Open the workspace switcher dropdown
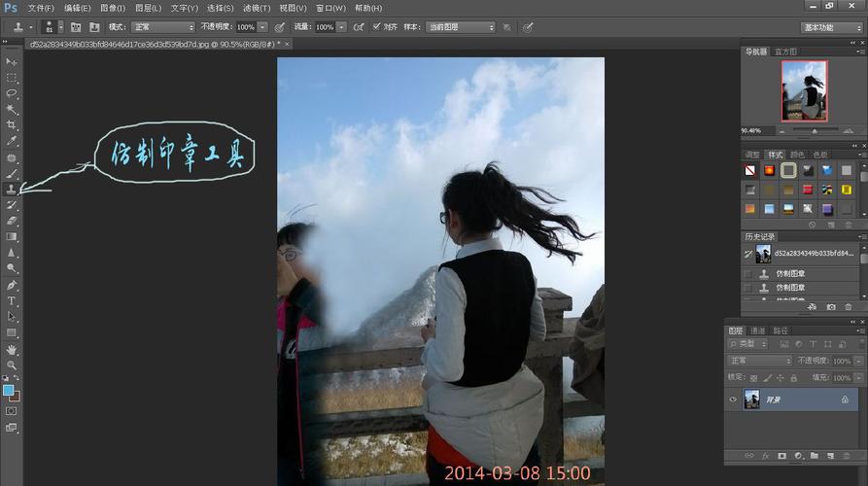Screen dimensions: 868x486 pyautogui.click(x=831, y=27)
